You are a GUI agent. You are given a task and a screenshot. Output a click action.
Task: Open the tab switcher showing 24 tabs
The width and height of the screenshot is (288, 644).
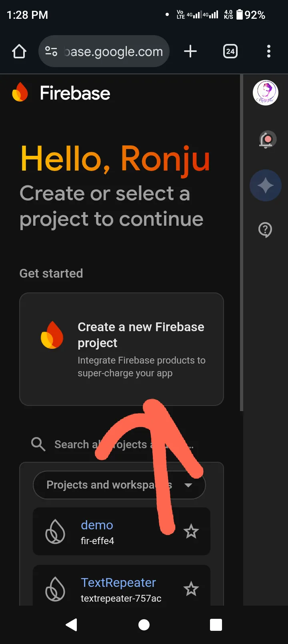[x=230, y=52]
